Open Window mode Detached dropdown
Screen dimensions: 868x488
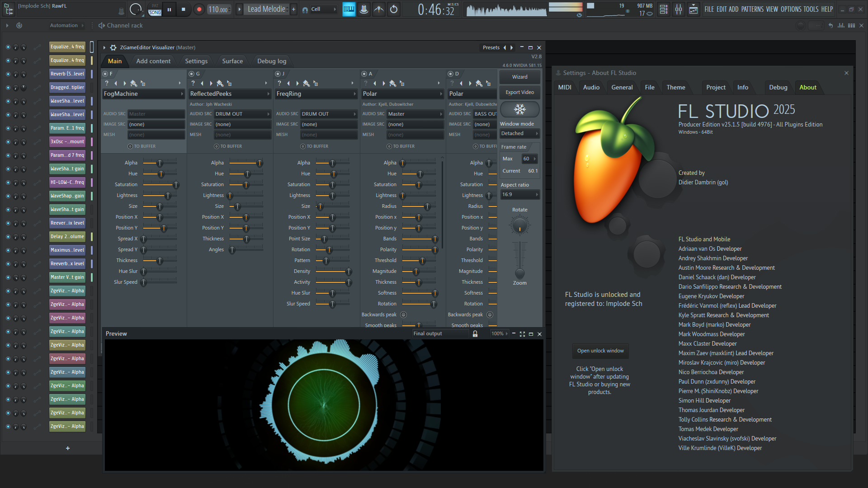pyautogui.click(x=520, y=133)
